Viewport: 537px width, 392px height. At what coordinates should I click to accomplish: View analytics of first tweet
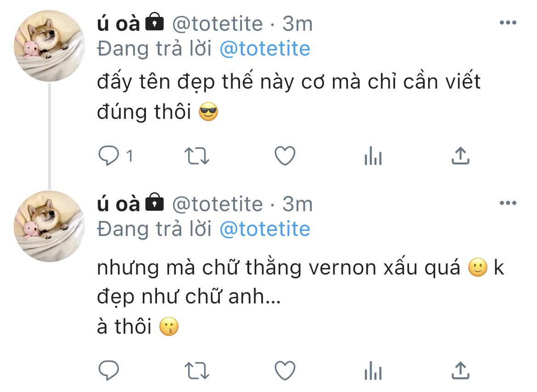point(373,156)
